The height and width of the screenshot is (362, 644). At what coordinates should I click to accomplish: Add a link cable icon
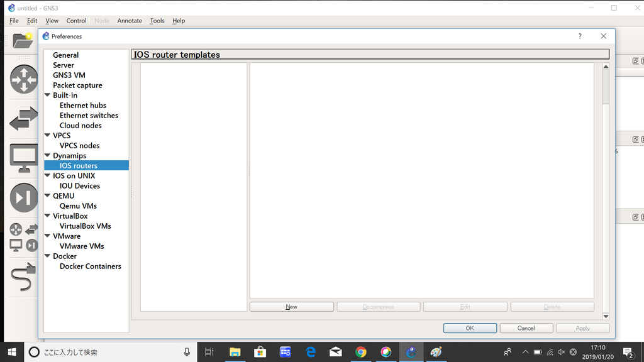(23, 277)
